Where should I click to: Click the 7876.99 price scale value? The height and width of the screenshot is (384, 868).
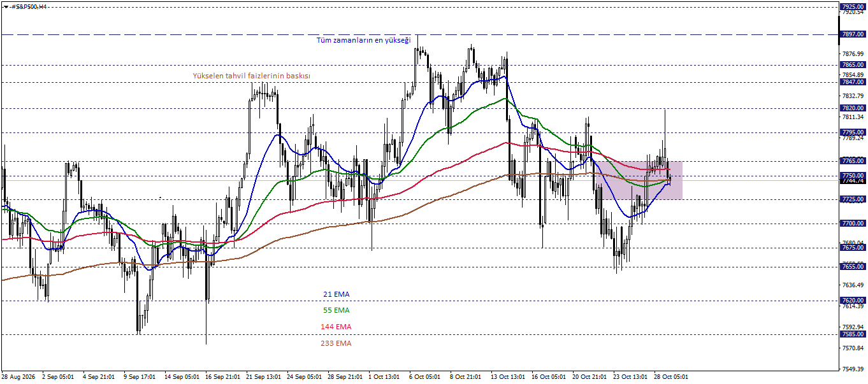853,54
